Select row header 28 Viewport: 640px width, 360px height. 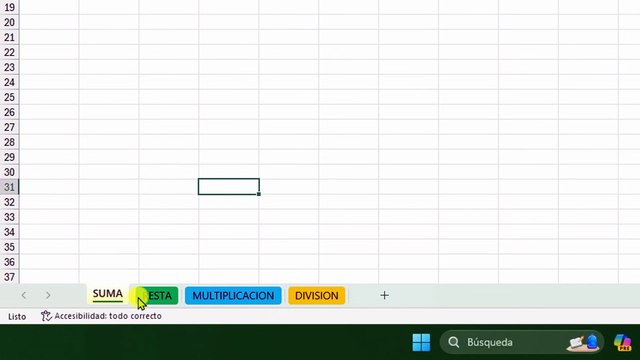pos(9,142)
